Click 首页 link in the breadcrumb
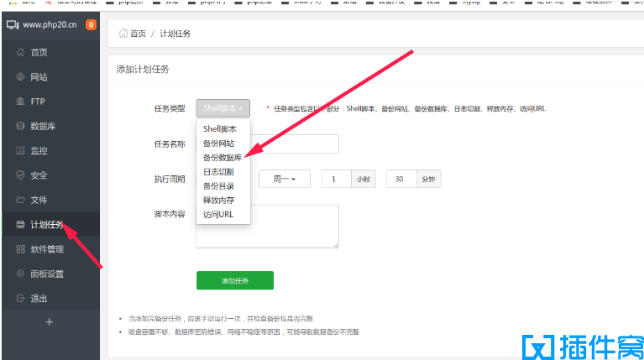The height and width of the screenshot is (360, 644). [138, 34]
